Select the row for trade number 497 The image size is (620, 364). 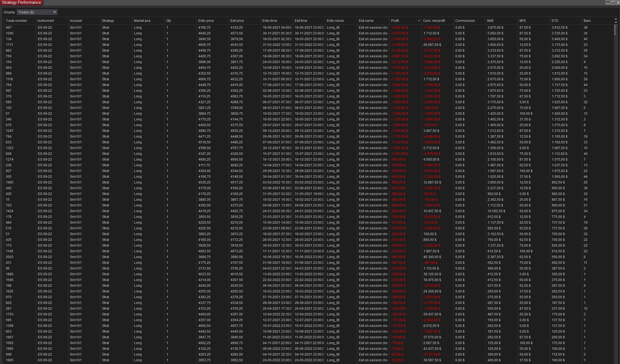[9, 28]
